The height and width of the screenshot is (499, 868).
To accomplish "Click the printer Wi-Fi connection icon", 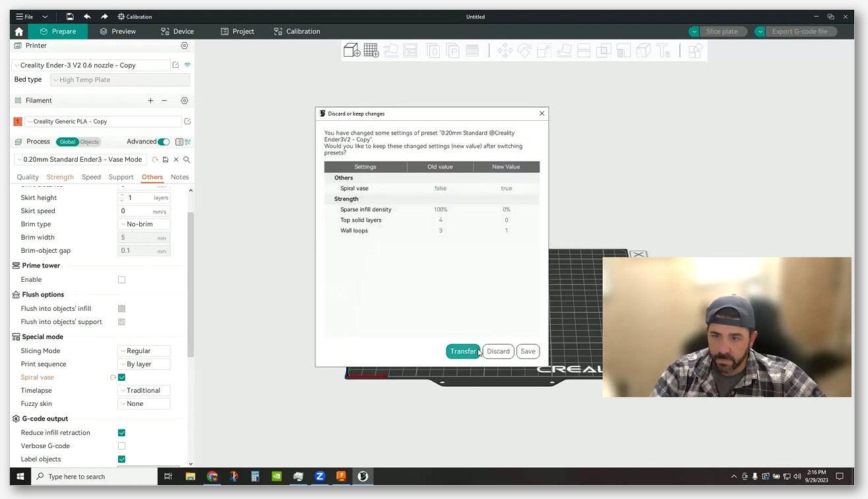I will [187, 65].
